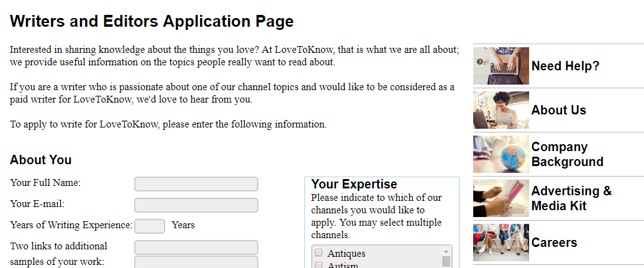Open the Company Background link
The image size is (644, 268).
(x=567, y=154)
